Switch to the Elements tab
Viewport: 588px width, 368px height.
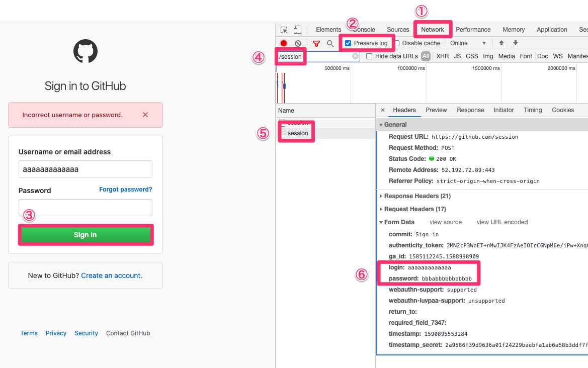(328, 30)
